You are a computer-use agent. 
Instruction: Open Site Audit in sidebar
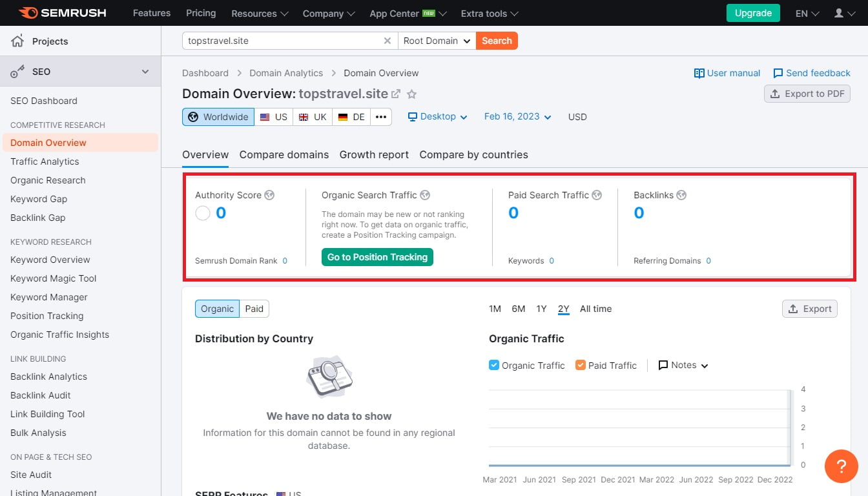31,475
